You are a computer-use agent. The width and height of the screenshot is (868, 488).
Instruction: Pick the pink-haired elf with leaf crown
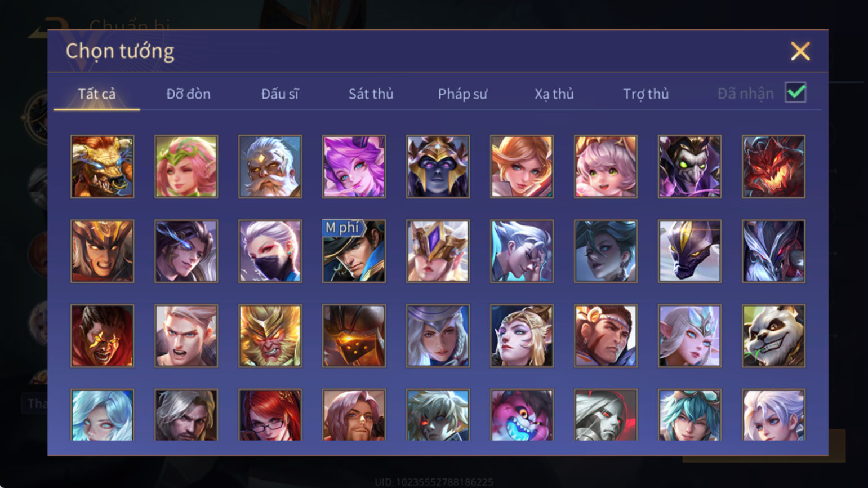tap(186, 166)
